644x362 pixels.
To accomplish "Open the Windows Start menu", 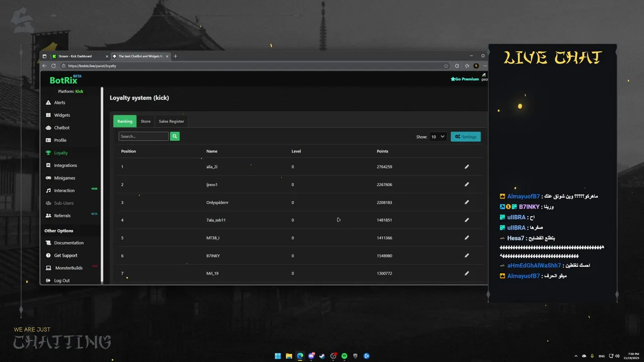I will (278, 356).
